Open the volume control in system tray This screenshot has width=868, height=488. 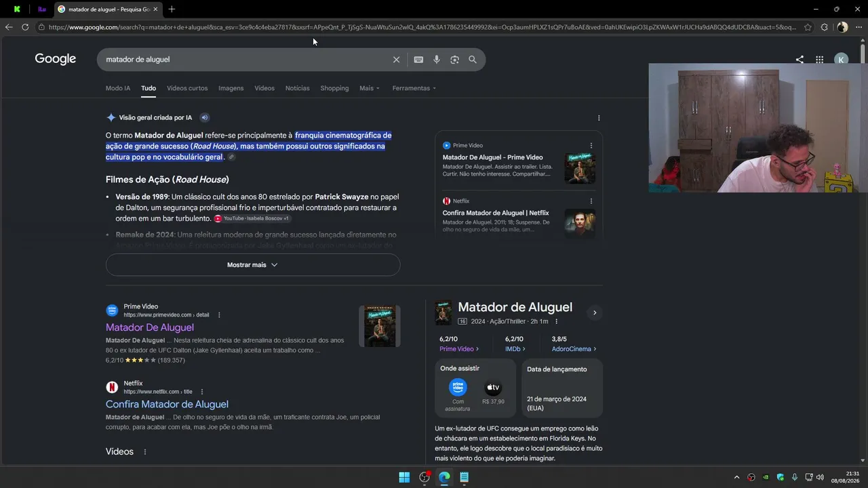coord(820,477)
